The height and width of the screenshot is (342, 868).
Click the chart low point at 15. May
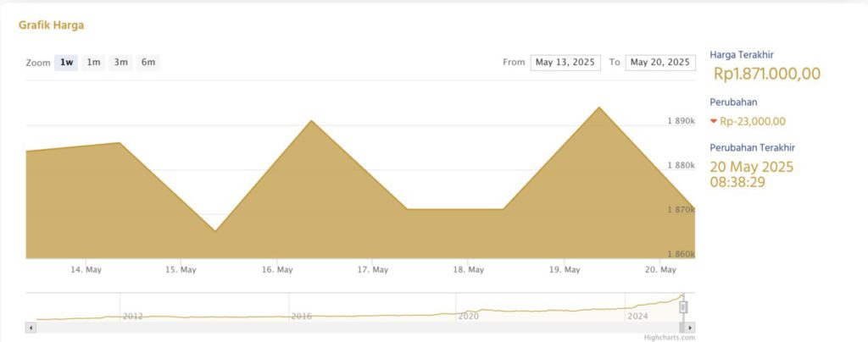tap(215, 230)
